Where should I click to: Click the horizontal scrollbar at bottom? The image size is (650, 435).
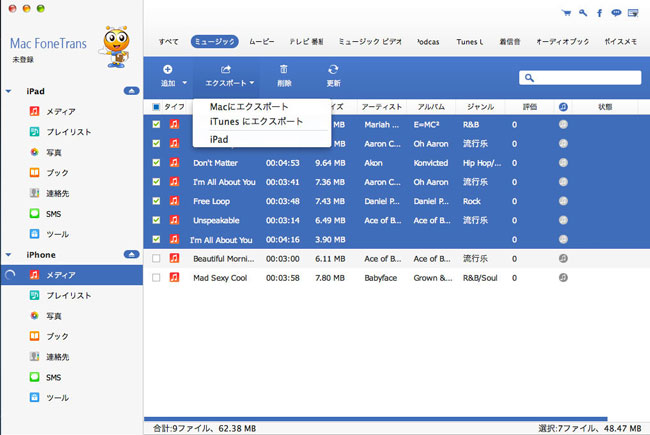(x=376, y=419)
